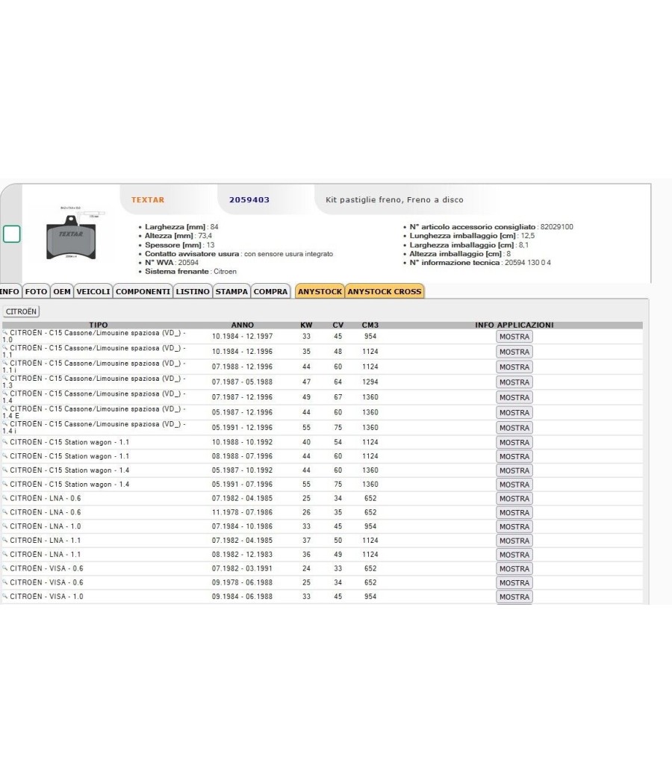This screenshot has height=784, width=672.
Task: Select the STAMPA tab
Action: (231, 291)
